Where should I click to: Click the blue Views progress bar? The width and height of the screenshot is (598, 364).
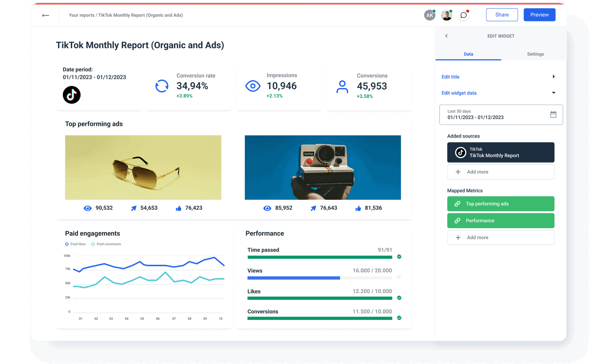click(293, 277)
